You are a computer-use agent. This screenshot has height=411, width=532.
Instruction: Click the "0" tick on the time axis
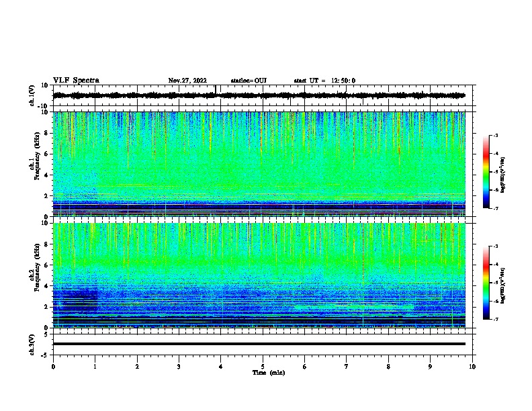pos(53,367)
